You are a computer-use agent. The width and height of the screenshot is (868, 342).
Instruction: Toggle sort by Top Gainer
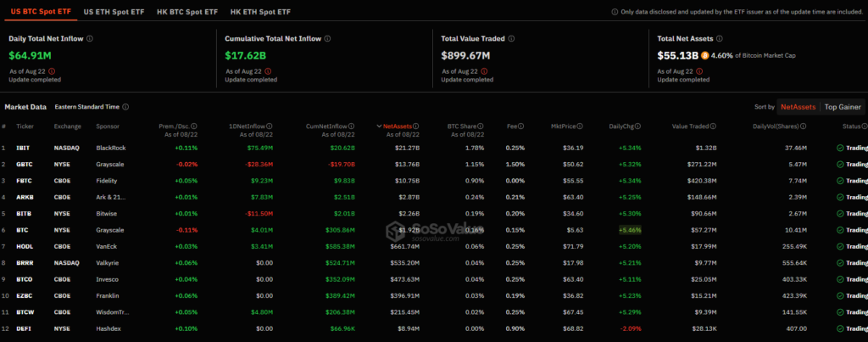coord(843,107)
